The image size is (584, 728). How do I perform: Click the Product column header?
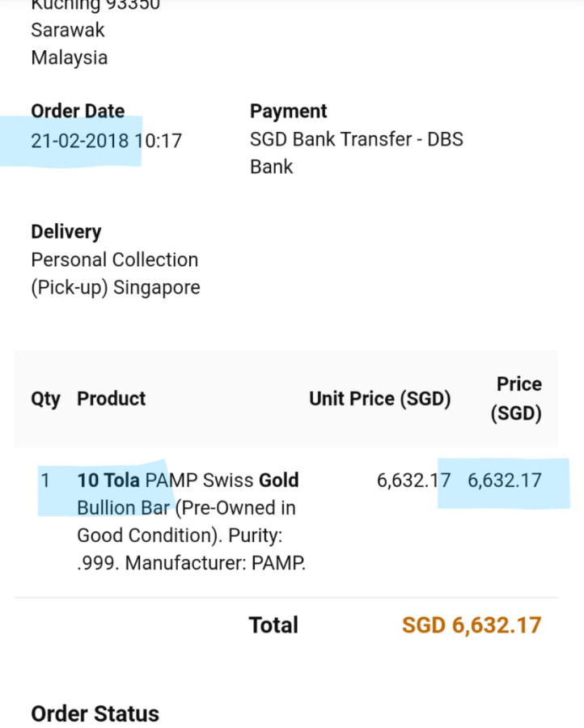click(x=111, y=400)
